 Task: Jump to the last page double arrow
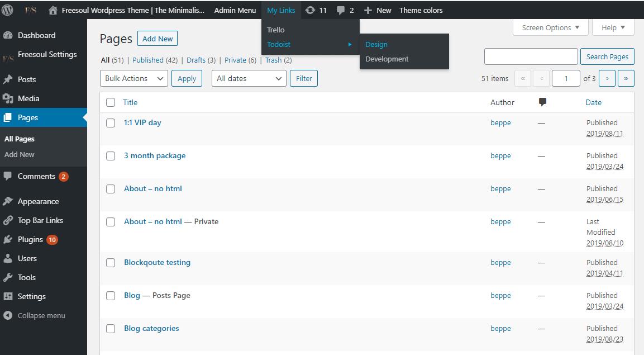click(x=626, y=78)
